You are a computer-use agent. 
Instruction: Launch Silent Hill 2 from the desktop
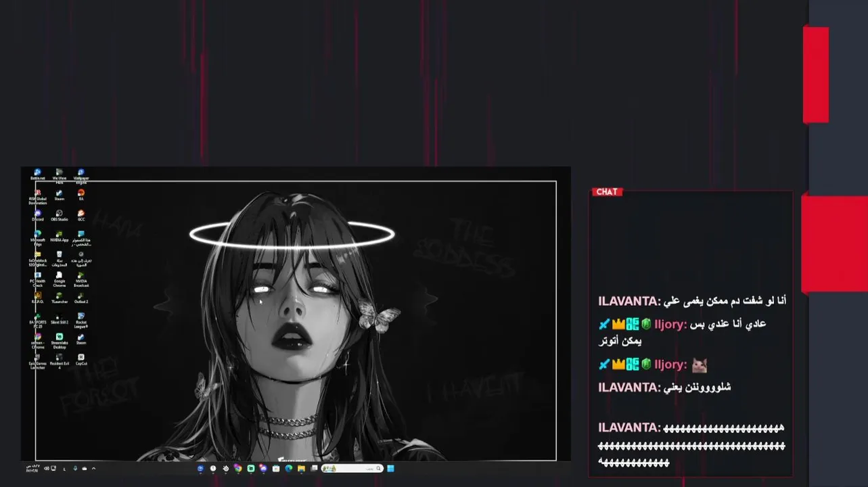[59, 319]
